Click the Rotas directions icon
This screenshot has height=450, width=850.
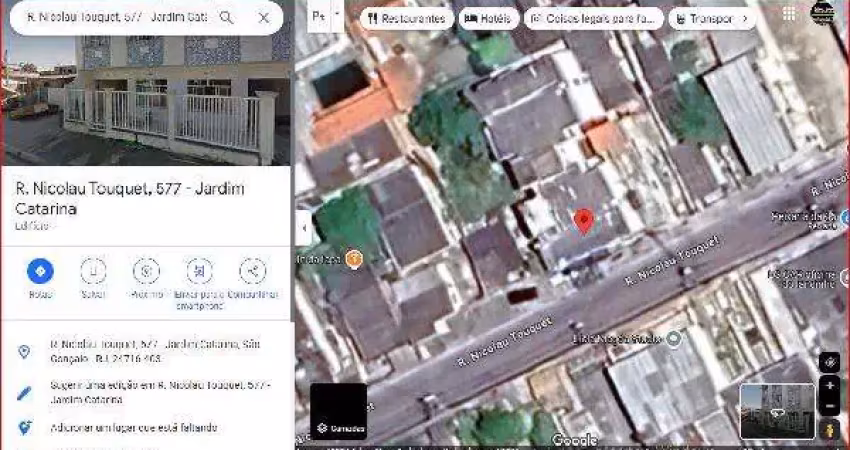point(40,271)
